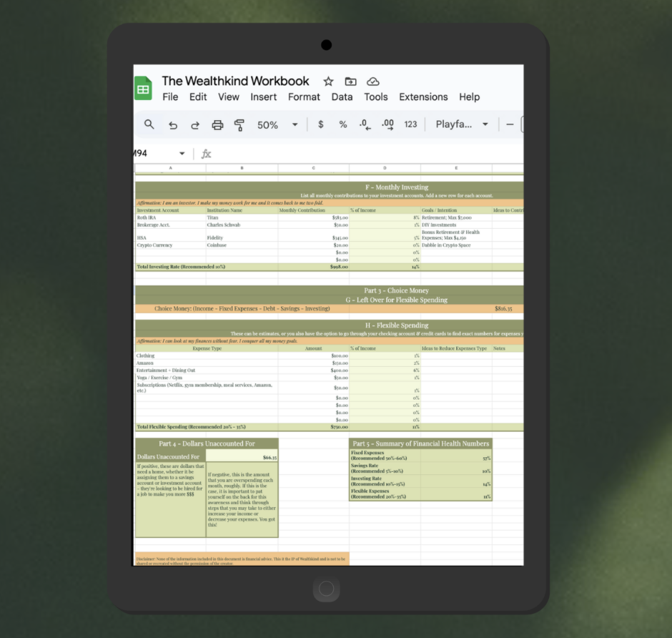Tap the tablet home button

tap(326, 589)
